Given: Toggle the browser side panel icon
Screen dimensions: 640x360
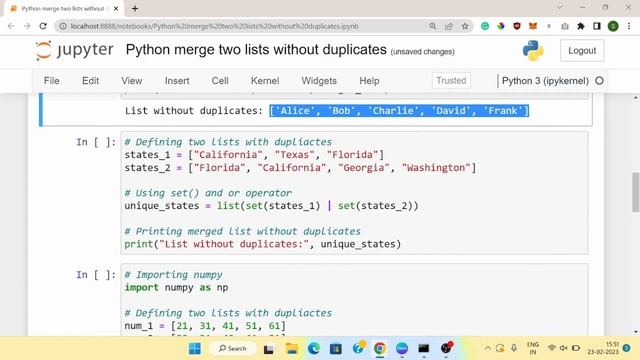Looking at the screenshot, I should (x=597, y=26).
